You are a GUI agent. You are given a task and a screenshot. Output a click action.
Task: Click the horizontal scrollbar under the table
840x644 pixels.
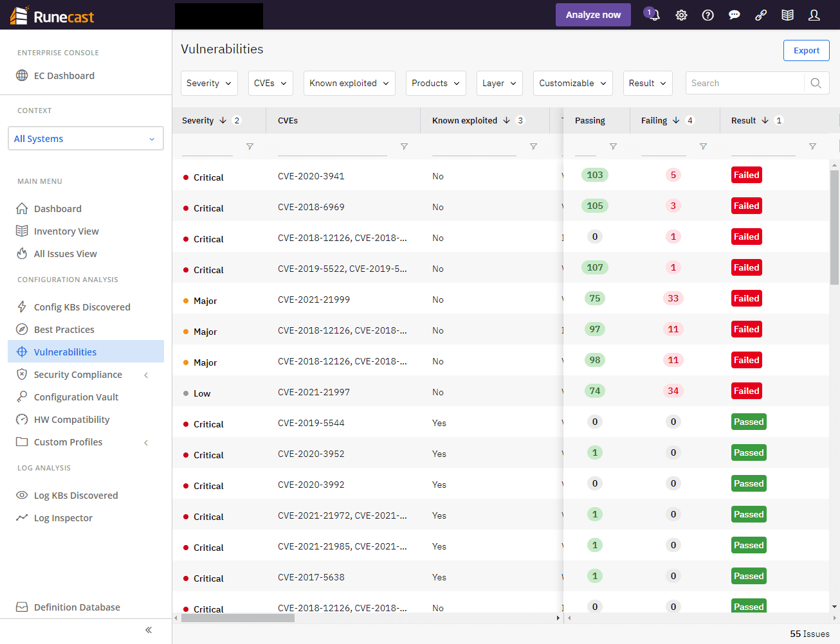pos(238,618)
